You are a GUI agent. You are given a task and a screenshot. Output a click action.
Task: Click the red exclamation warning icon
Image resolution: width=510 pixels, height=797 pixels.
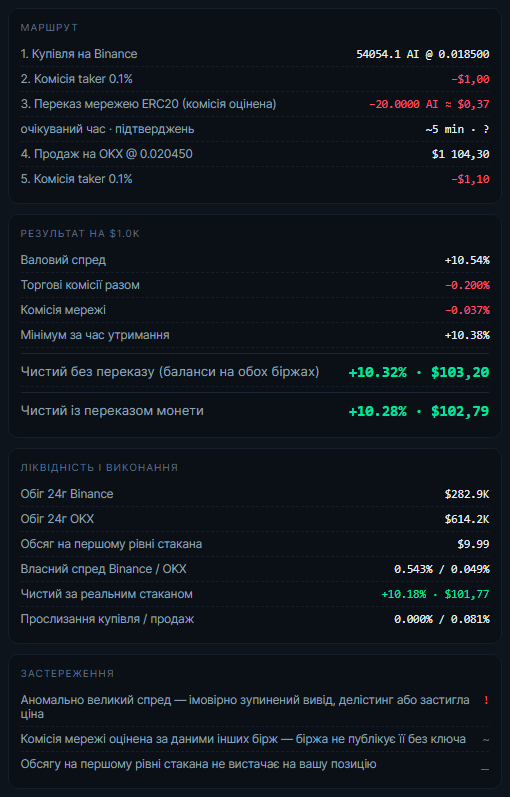click(486, 700)
